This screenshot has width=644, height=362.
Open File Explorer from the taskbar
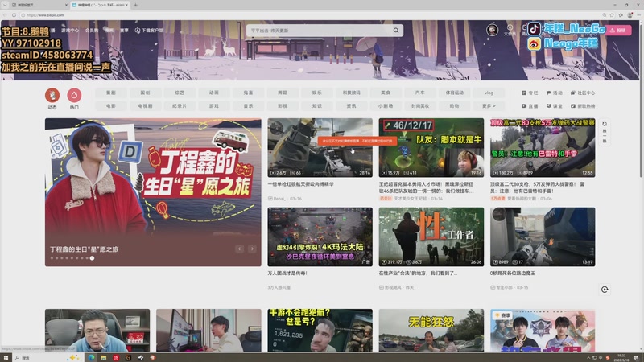point(104,358)
